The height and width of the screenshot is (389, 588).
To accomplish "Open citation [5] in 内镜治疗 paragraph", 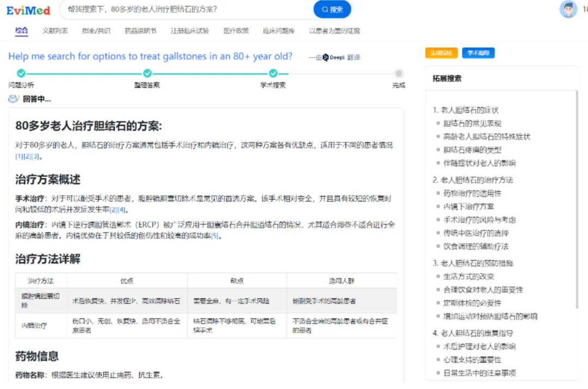I will pos(215,236).
